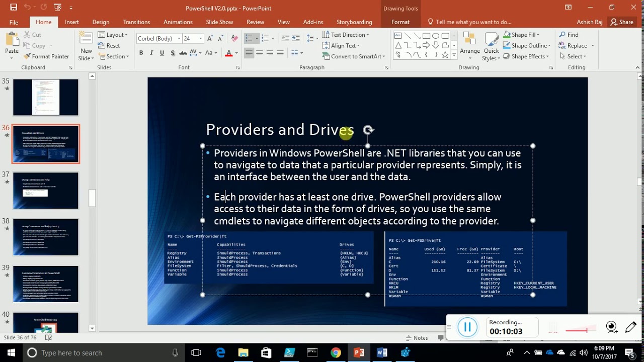Select the Text Box shape
The width and height of the screenshot is (644, 362).
click(x=397, y=36)
